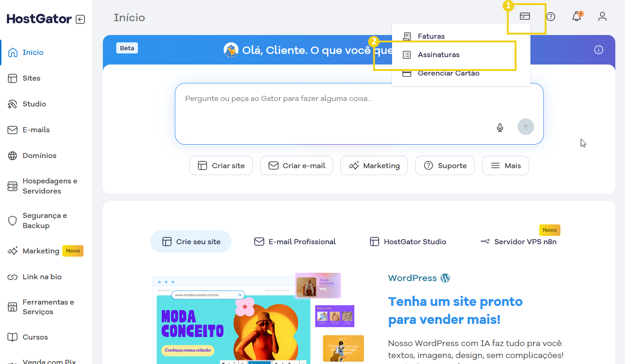
Task: Expand the Mais options button
Action: (505, 166)
